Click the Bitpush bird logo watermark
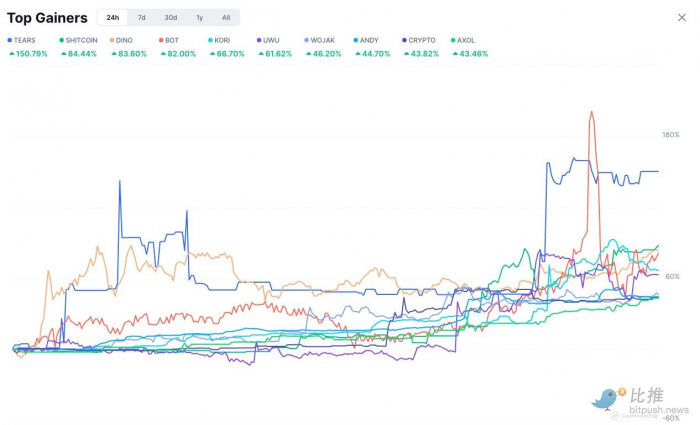700x425 pixels. (x=607, y=398)
